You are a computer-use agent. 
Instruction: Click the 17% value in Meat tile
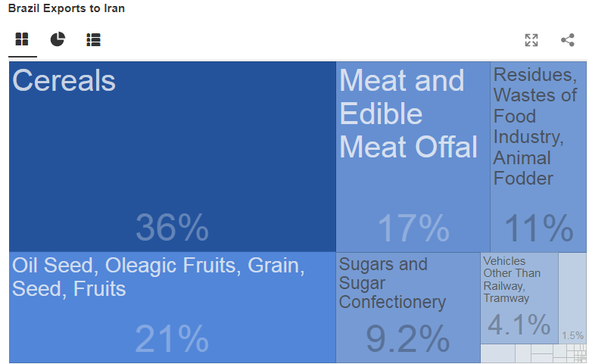tap(413, 229)
